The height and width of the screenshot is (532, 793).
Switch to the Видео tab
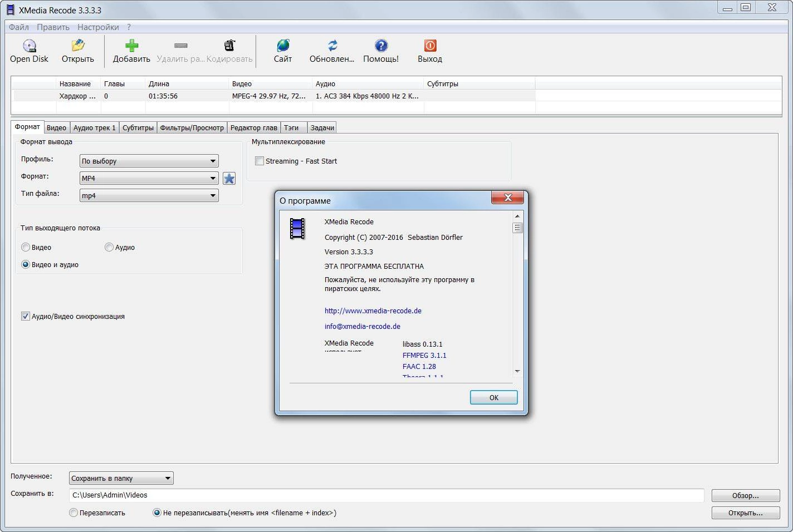coord(56,127)
